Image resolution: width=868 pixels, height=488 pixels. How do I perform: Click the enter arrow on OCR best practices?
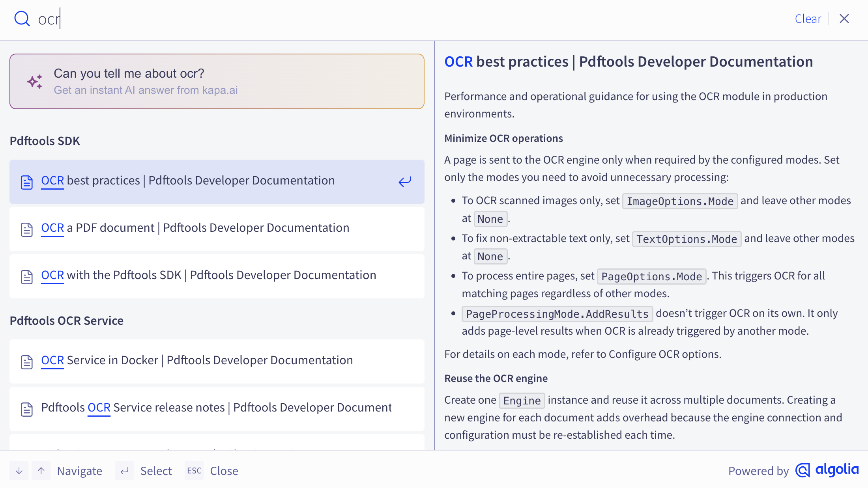coord(405,182)
